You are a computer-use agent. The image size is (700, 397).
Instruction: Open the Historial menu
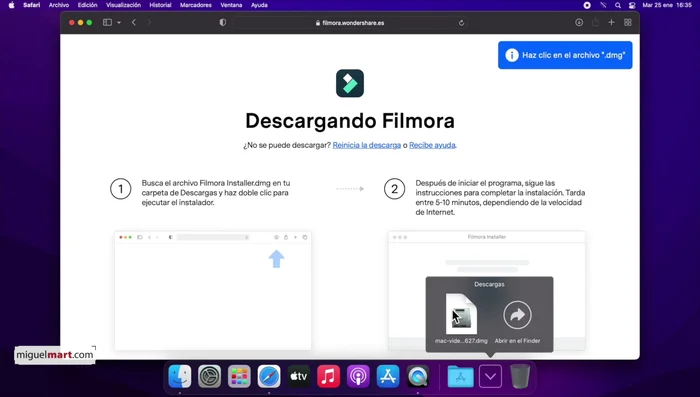coord(160,5)
